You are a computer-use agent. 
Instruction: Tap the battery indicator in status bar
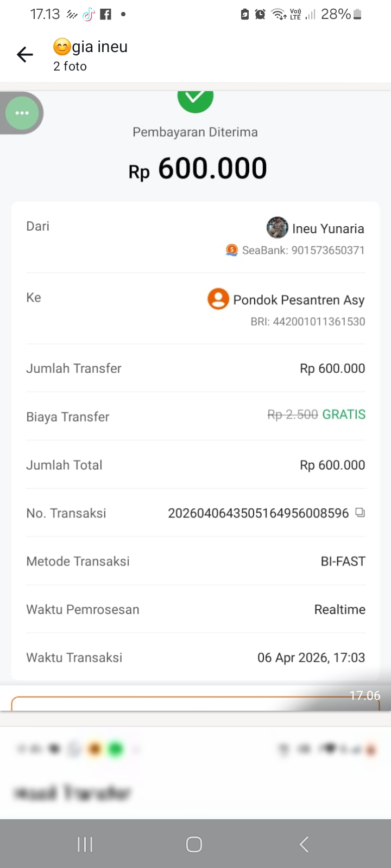tap(357, 15)
